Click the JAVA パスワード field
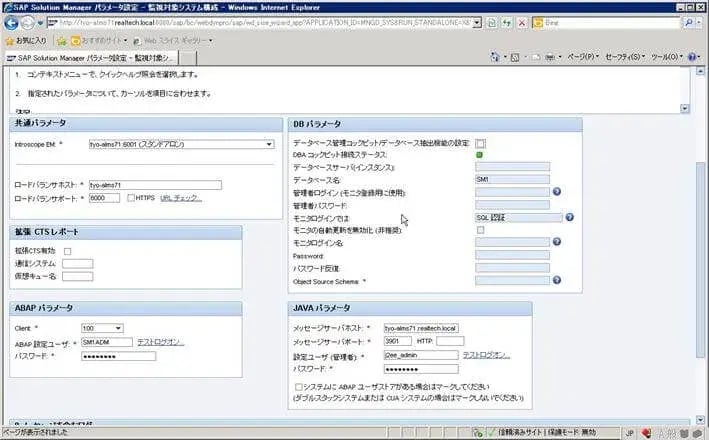Image resolution: width=709 pixels, height=440 pixels. pos(421,369)
